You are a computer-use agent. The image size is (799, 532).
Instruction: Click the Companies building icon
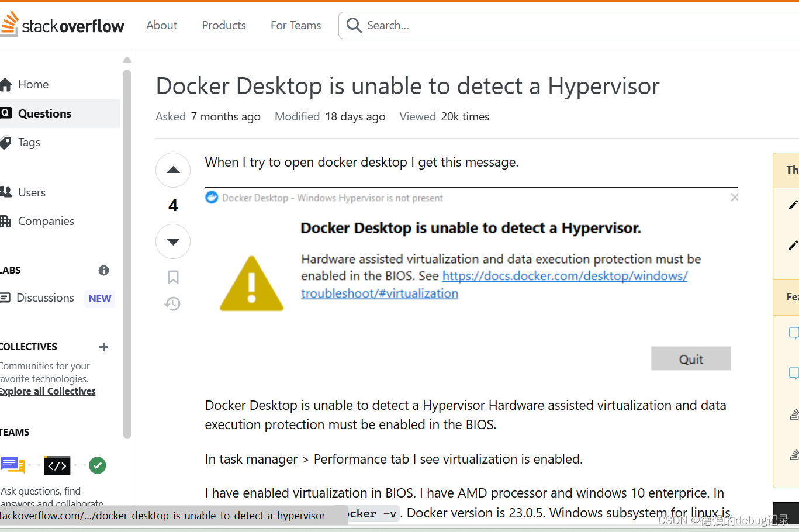tap(6, 221)
